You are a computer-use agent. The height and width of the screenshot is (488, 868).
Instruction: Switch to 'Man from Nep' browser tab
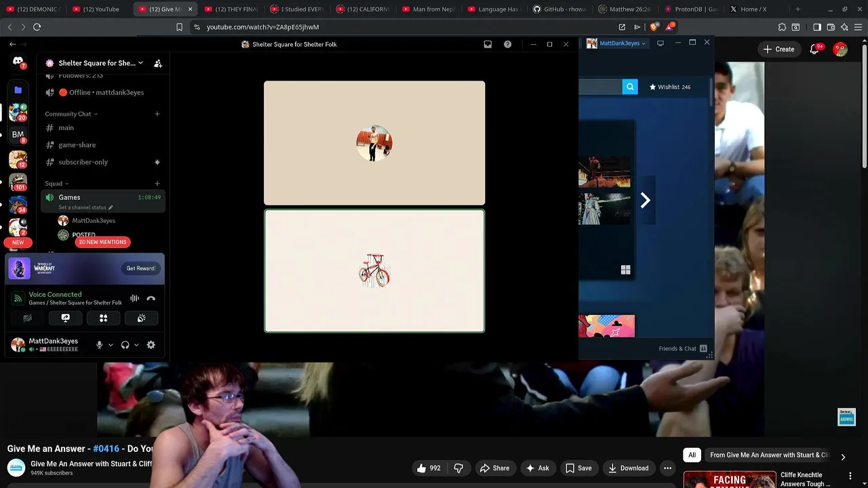click(x=429, y=9)
